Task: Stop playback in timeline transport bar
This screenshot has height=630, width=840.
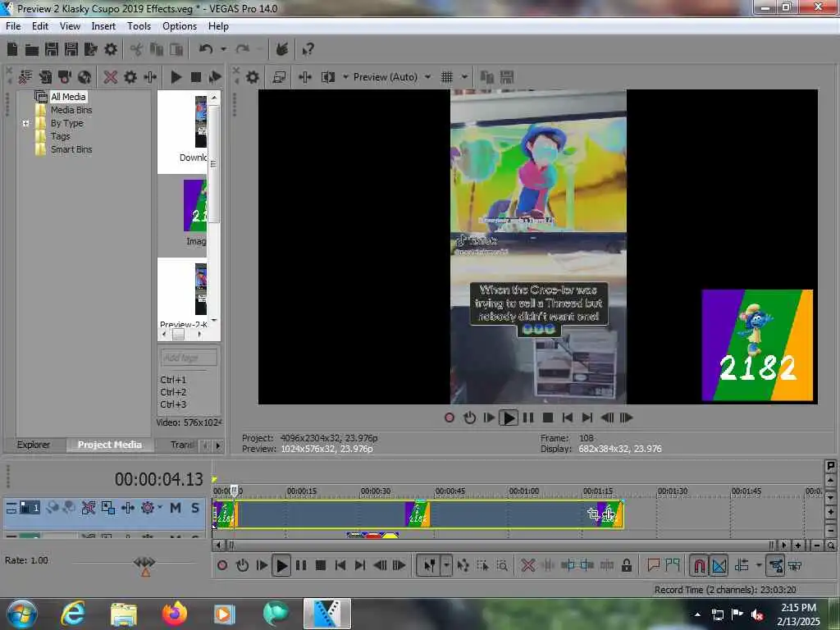Action: coord(321,565)
